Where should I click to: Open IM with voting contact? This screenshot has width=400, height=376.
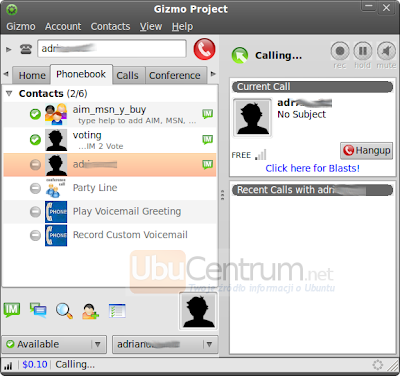pyautogui.click(x=207, y=139)
